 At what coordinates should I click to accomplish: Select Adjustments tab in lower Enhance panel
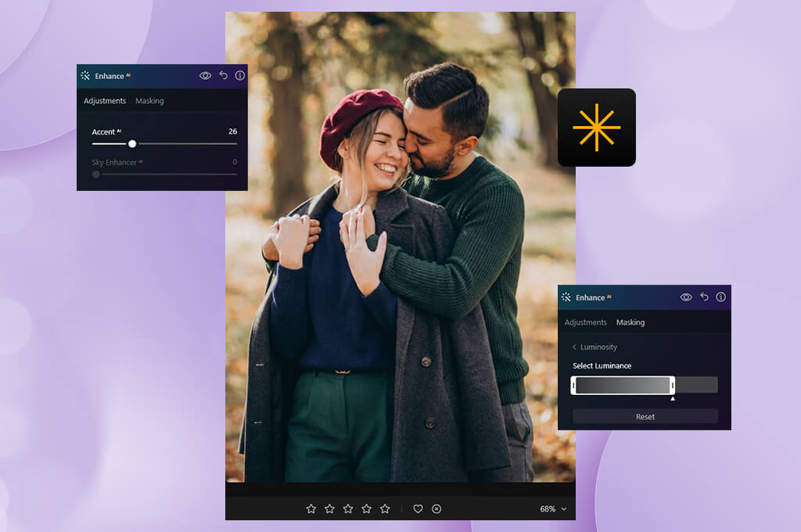click(x=585, y=322)
